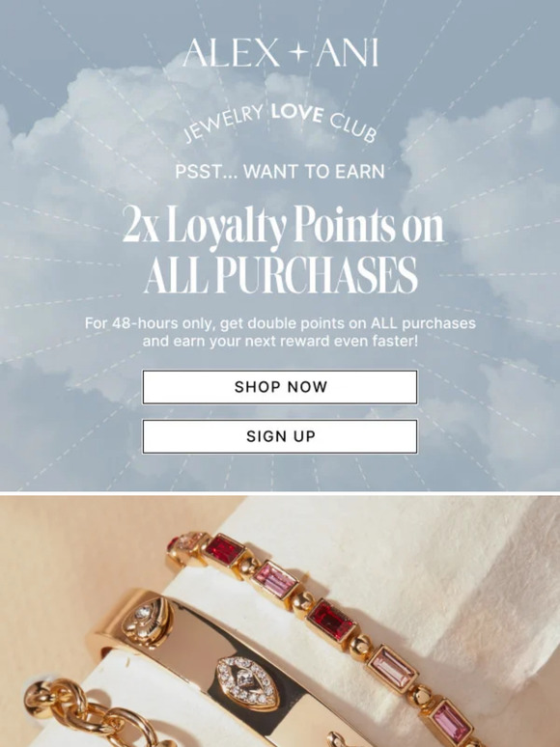560x747 pixels.
Task: Click the SIGN UP button
Action: click(280, 436)
